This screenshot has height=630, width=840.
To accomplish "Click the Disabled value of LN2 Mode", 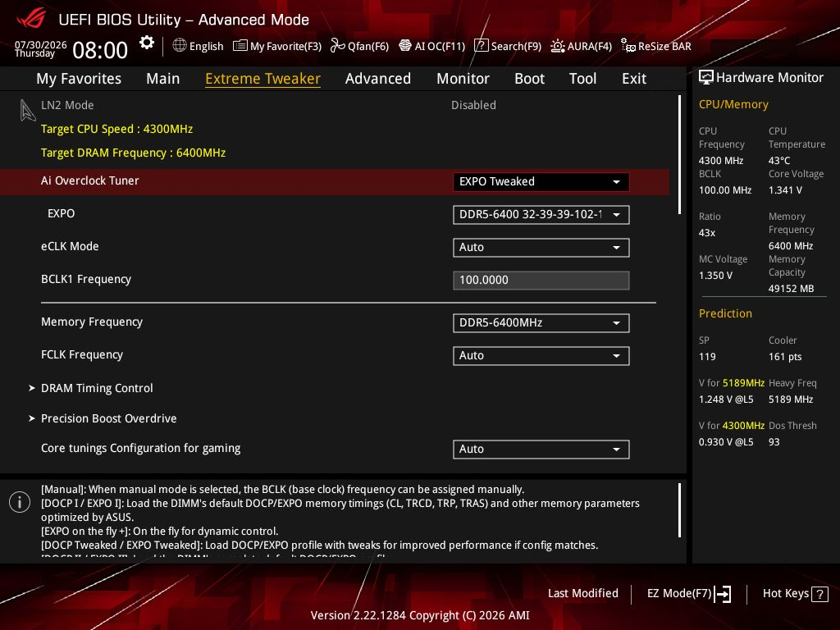I will pyautogui.click(x=473, y=105).
